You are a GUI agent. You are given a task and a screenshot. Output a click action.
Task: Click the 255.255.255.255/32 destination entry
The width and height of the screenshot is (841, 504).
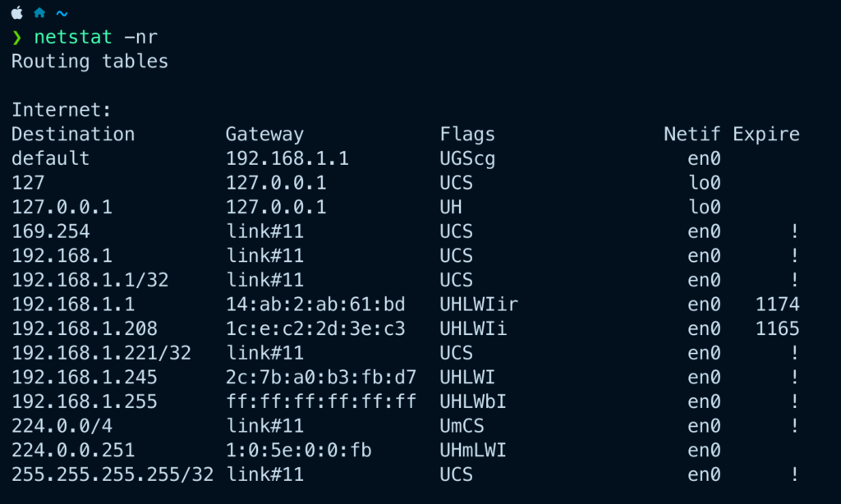[x=112, y=474]
